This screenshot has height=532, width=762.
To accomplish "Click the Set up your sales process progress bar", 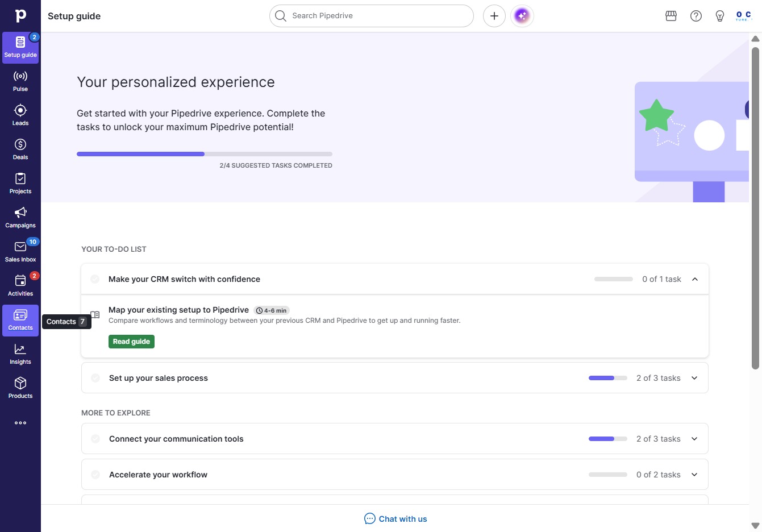I will 608,378.
